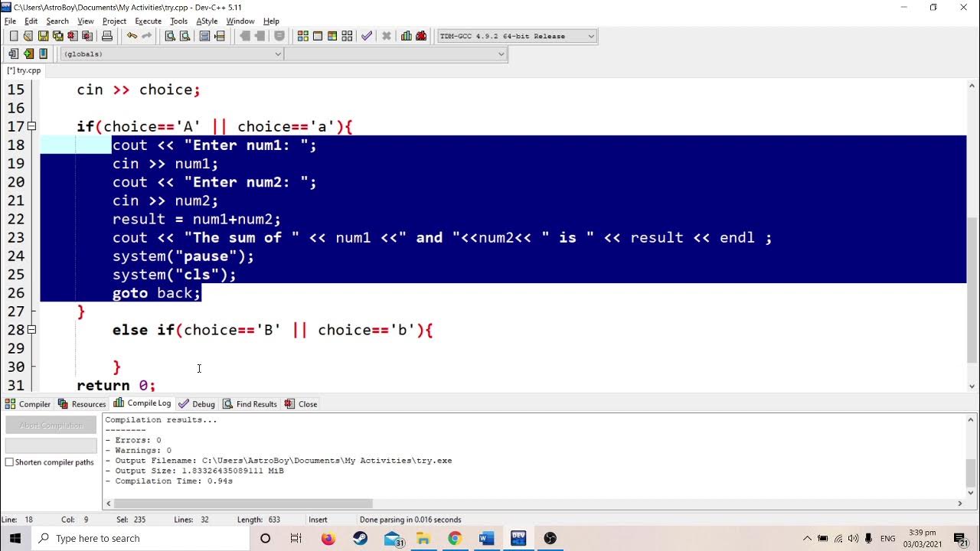Select the try.cpp editor tab
Viewport: 980px width, 551px height.
[x=24, y=70]
